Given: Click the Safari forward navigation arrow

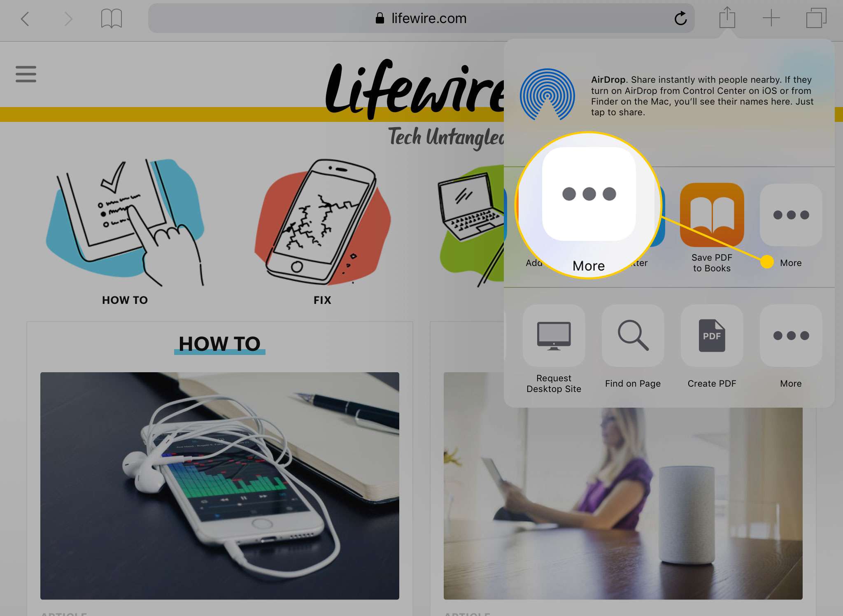Looking at the screenshot, I should pos(68,18).
